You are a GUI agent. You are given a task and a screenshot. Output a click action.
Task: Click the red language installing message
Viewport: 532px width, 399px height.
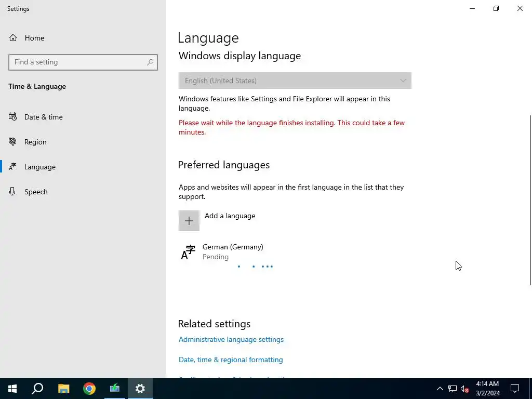click(292, 128)
